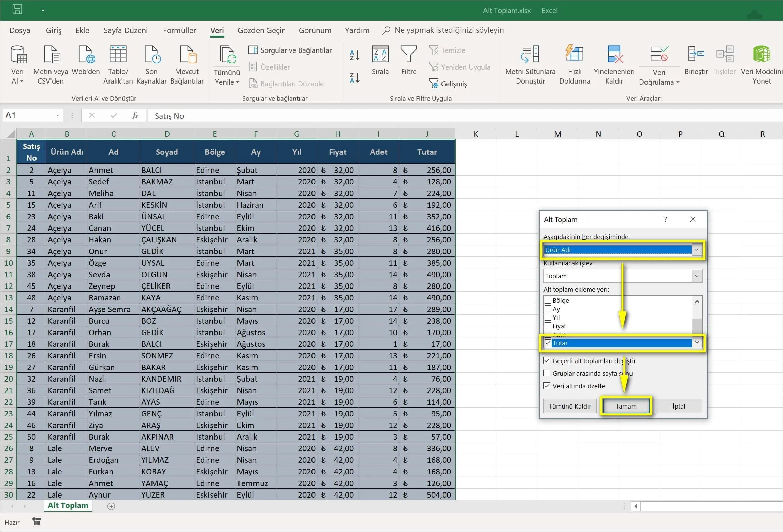Open Mevcut Bağlantılar icon
Image resolution: width=783 pixels, height=532 pixels.
pyautogui.click(x=188, y=55)
